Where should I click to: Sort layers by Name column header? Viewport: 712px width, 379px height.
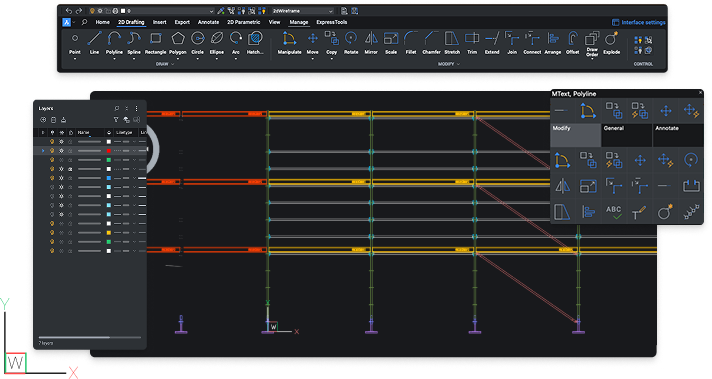(x=83, y=133)
